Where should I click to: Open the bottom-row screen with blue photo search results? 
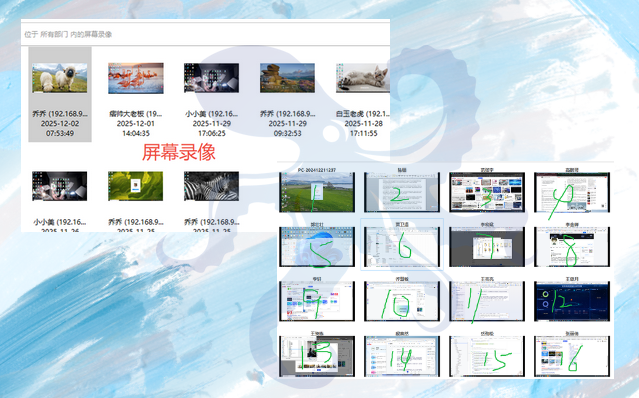tap(572, 356)
